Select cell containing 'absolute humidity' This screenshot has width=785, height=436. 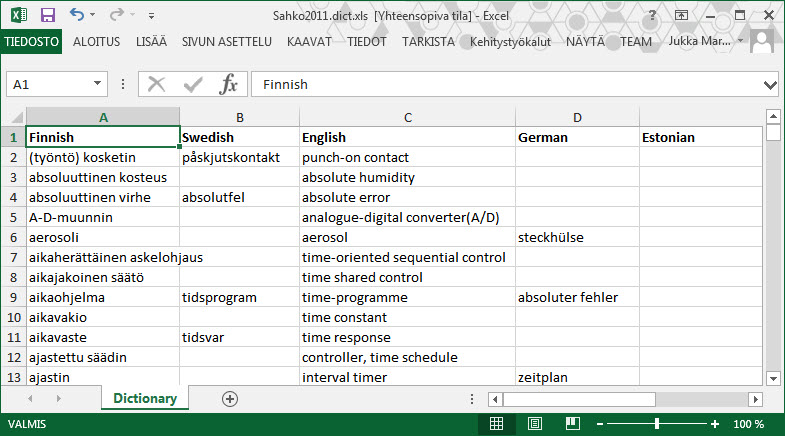tap(406, 177)
